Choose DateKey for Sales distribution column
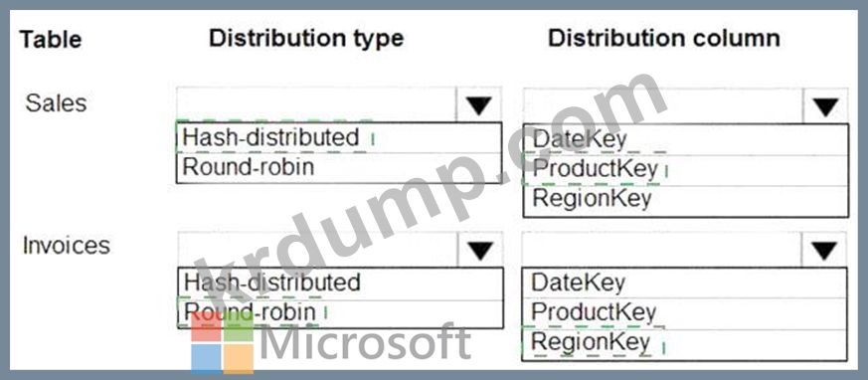 click(x=685, y=140)
